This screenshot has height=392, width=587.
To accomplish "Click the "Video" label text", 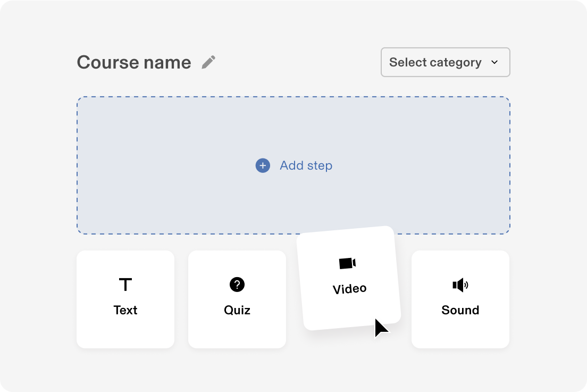I will click(x=349, y=289).
